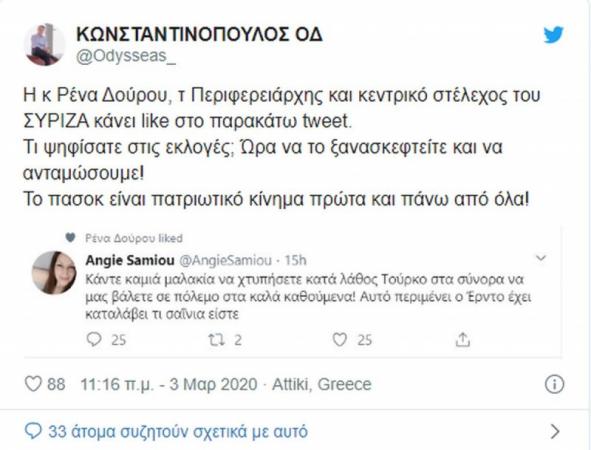The image size is (591, 450).
Task: Click reply bubble icon on quoted tweet
Action: coord(94,339)
